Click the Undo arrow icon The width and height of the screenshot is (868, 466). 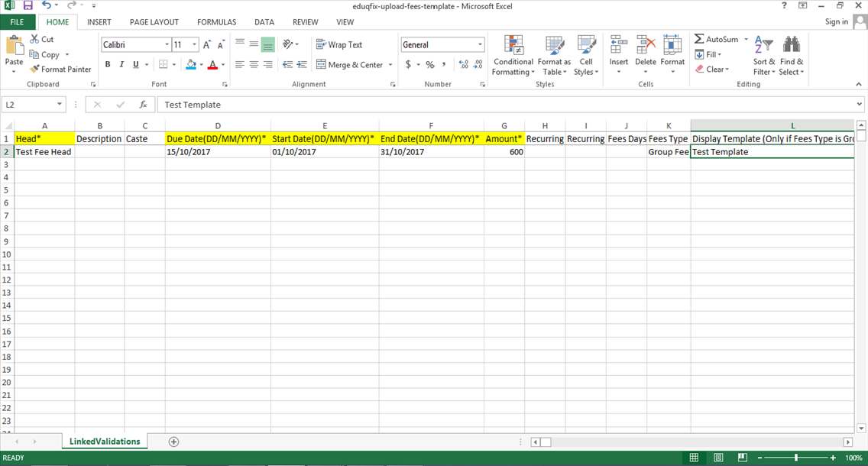point(46,5)
